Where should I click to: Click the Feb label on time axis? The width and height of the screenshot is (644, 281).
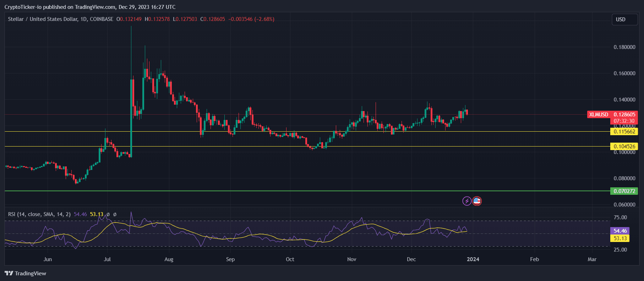534,259
